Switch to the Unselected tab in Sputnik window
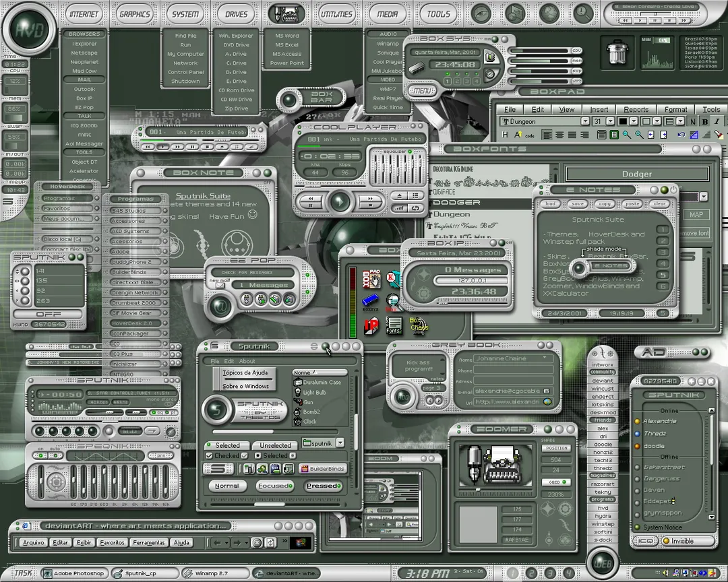 click(275, 445)
